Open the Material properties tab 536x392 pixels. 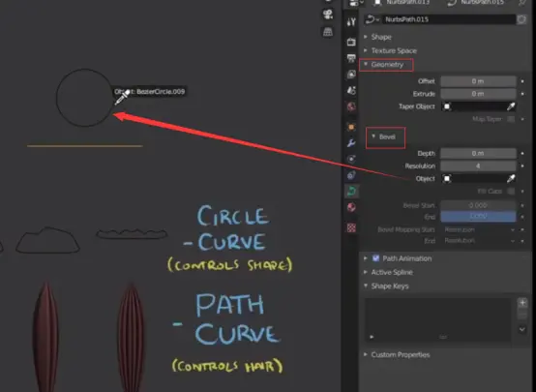(351, 208)
